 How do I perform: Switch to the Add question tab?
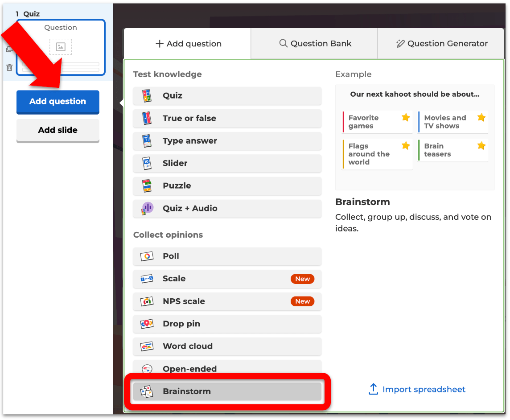(x=188, y=44)
